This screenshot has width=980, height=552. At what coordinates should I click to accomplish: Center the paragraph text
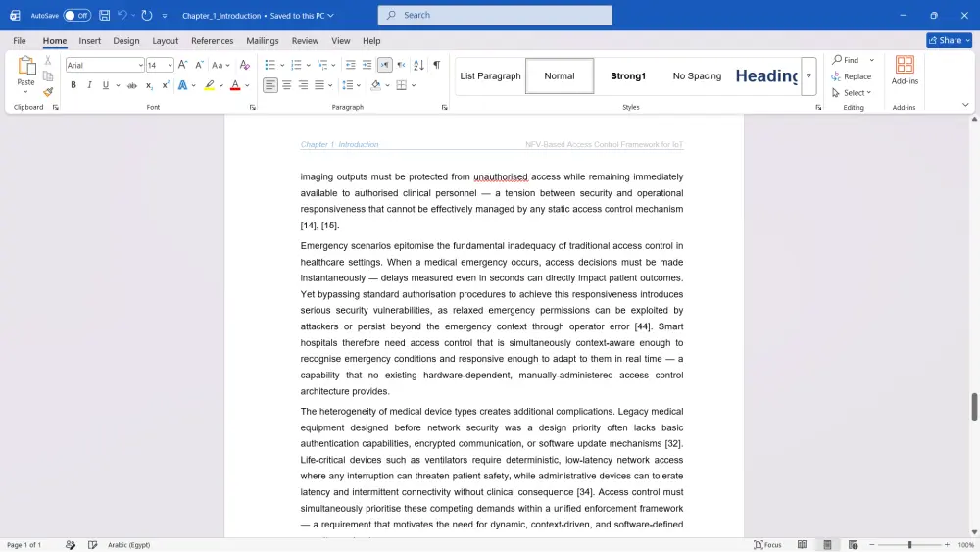click(287, 85)
